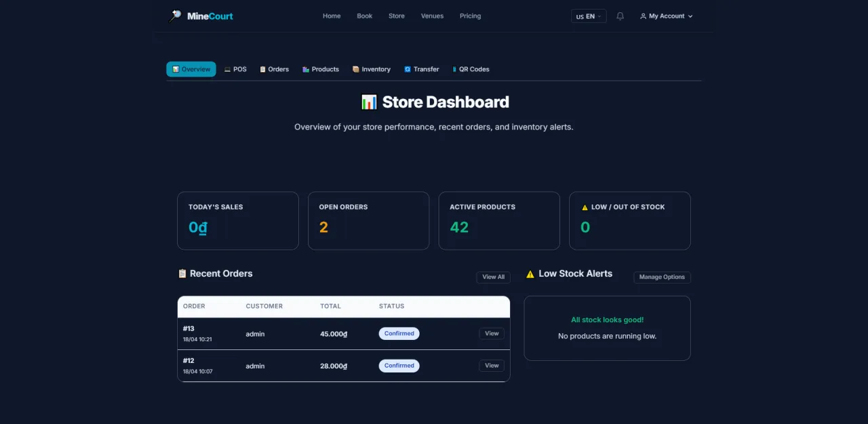Click the Low / Out of Stock card
The width and height of the screenshot is (868, 424).
pyautogui.click(x=630, y=220)
